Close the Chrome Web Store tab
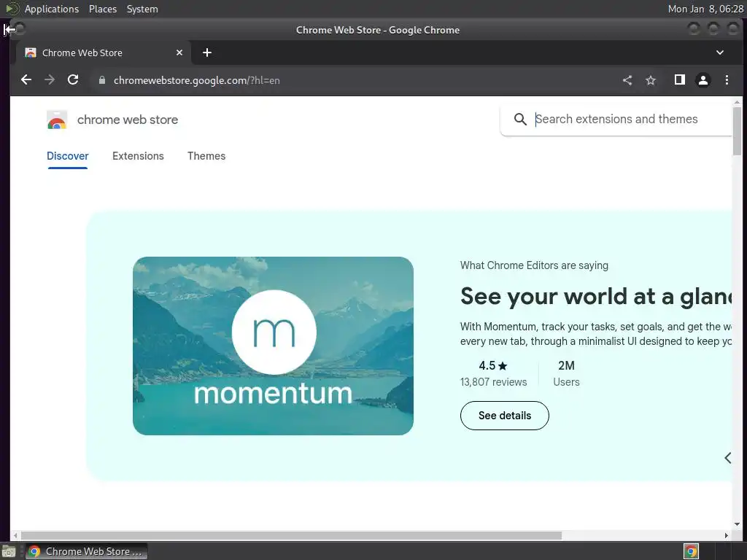This screenshot has width=747, height=560. (179, 52)
